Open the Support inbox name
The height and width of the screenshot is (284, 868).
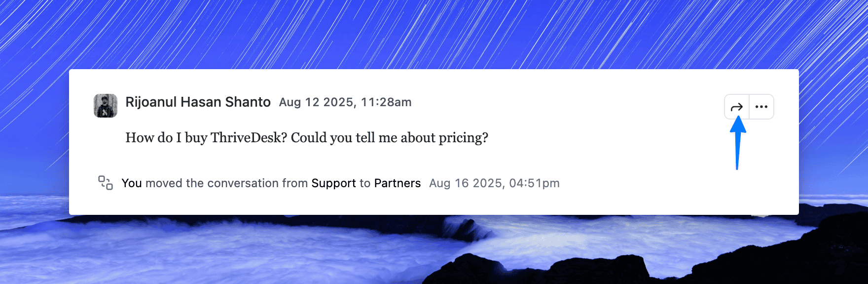[334, 183]
